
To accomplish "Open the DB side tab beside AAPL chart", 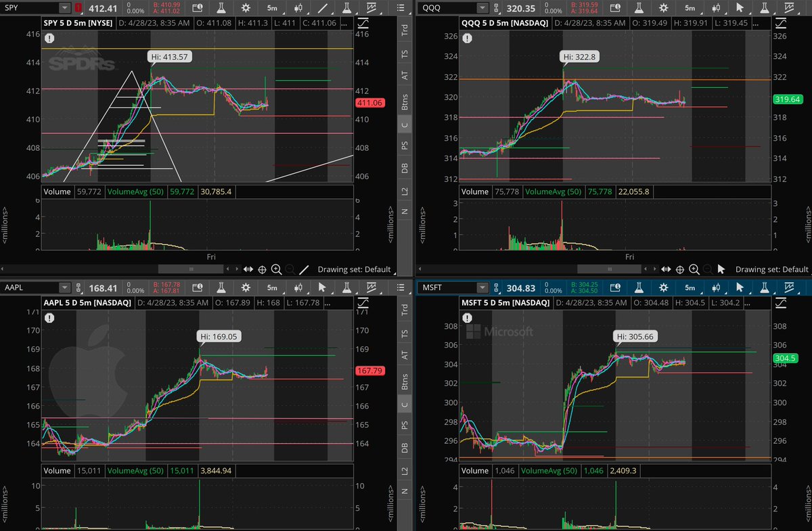I will point(405,448).
